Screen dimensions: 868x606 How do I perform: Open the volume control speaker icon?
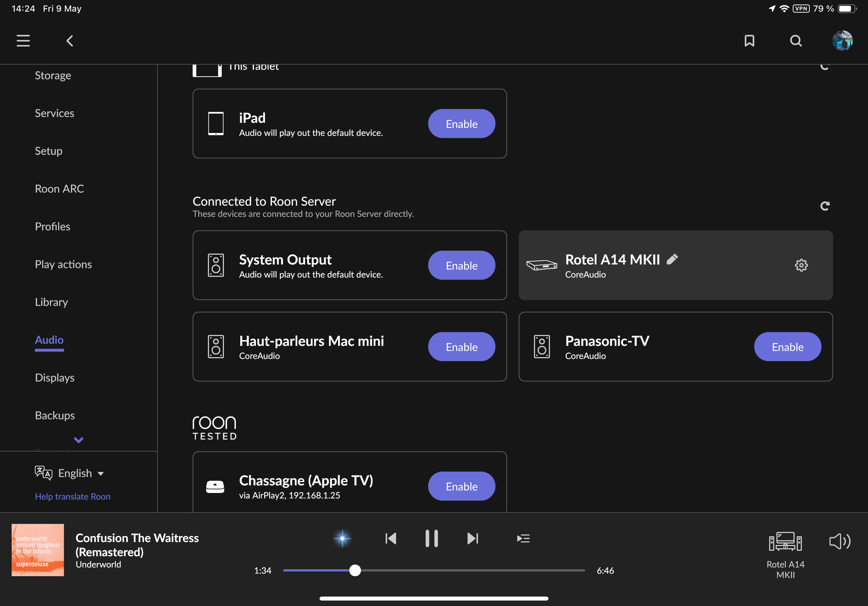click(840, 541)
